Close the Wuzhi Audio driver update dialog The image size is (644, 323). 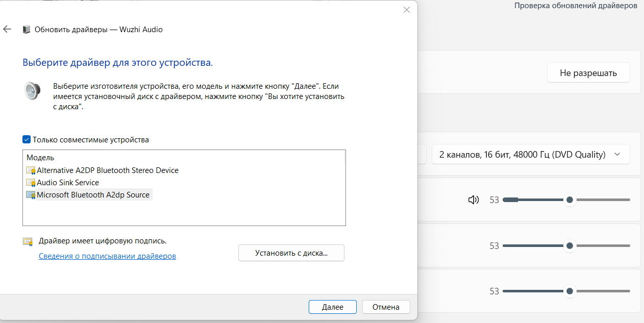click(406, 10)
